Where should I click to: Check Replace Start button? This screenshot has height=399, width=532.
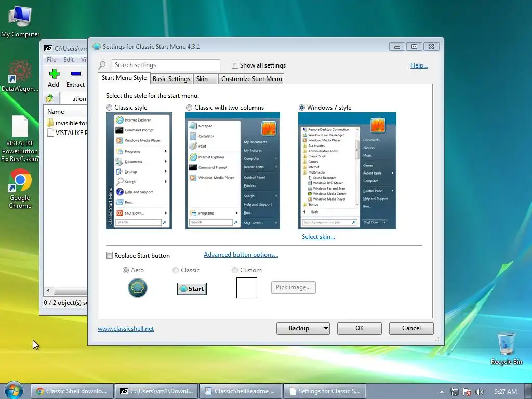(x=109, y=256)
